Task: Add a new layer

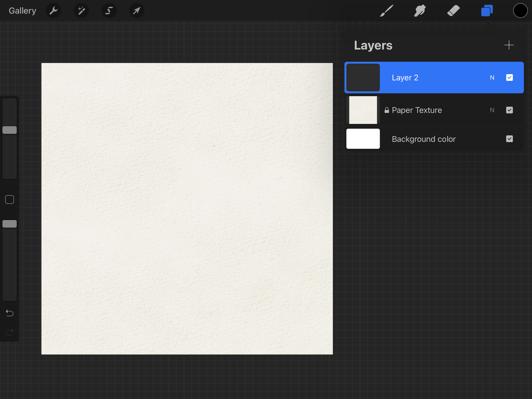Action: click(x=509, y=45)
